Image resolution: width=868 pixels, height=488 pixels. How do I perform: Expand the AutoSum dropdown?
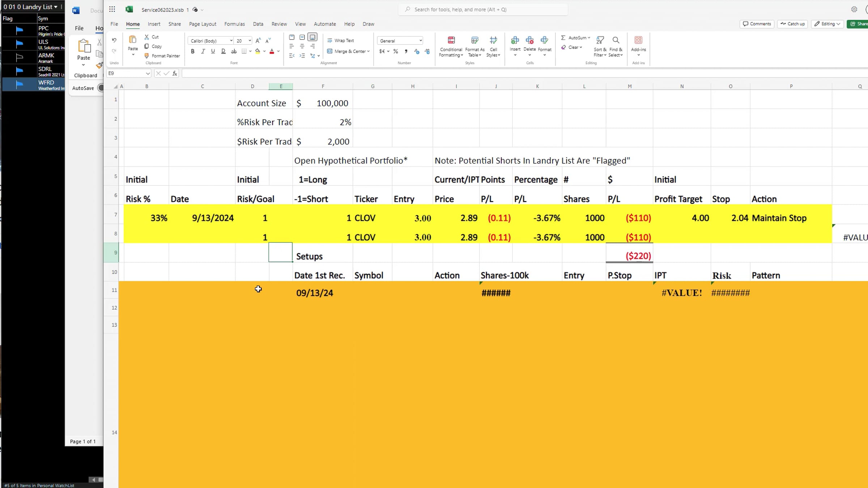click(x=589, y=38)
